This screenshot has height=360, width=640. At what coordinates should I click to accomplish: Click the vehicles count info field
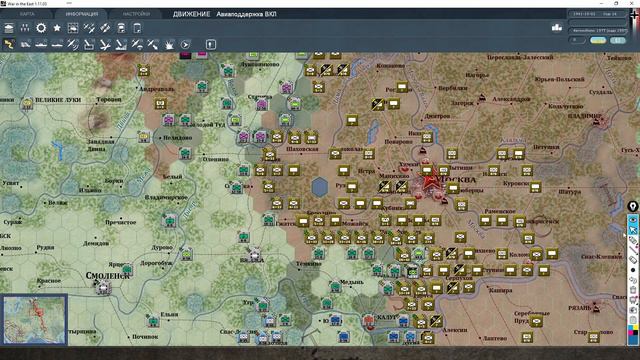(x=597, y=31)
